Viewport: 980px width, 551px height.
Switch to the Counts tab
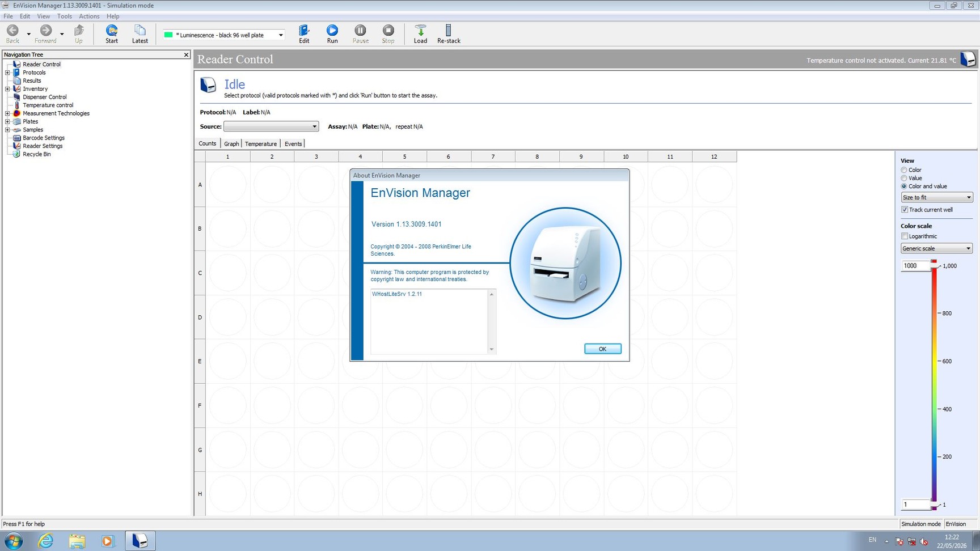(x=208, y=143)
